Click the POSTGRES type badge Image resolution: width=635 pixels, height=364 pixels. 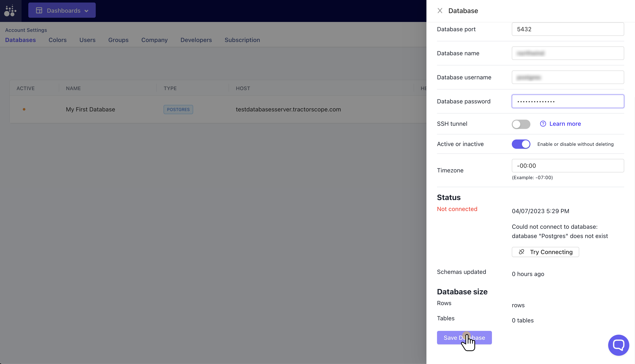[178, 110]
